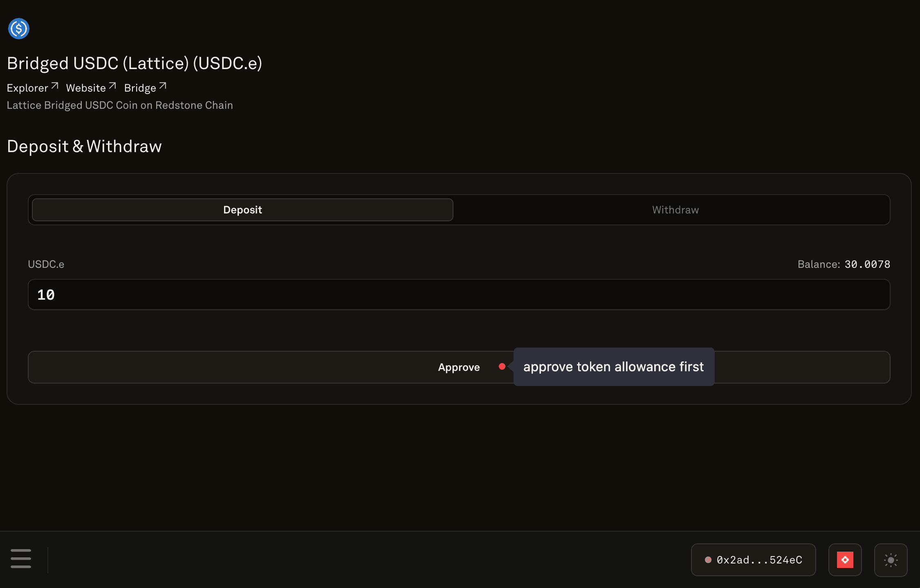Click the red network chain icon
The width and height of the screenshot is (920, 588).
tap(845, 560)
